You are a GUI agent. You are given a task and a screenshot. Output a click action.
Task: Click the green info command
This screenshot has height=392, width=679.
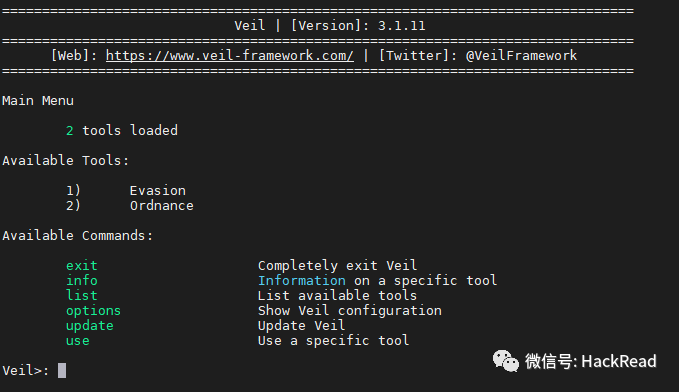coord(82,281)
